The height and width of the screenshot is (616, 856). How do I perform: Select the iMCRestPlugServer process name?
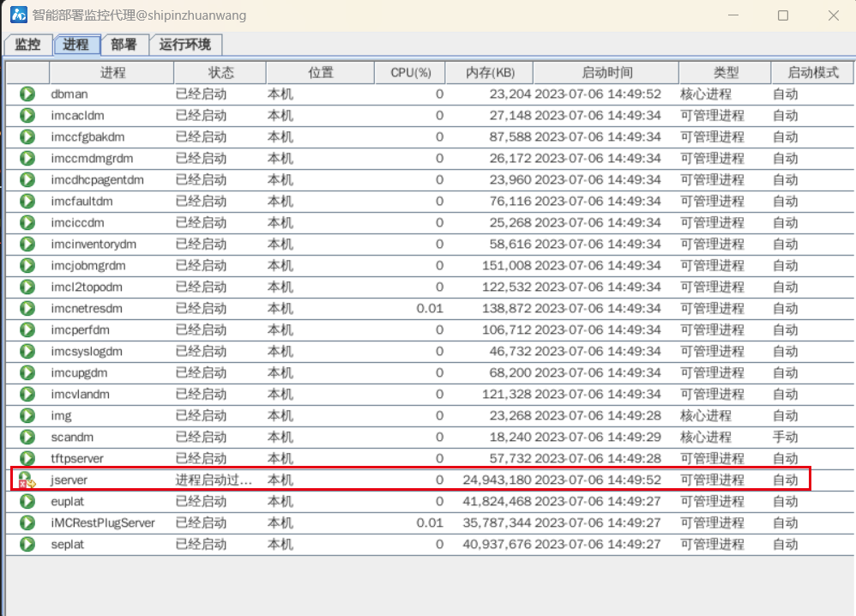tap(103, 522)
